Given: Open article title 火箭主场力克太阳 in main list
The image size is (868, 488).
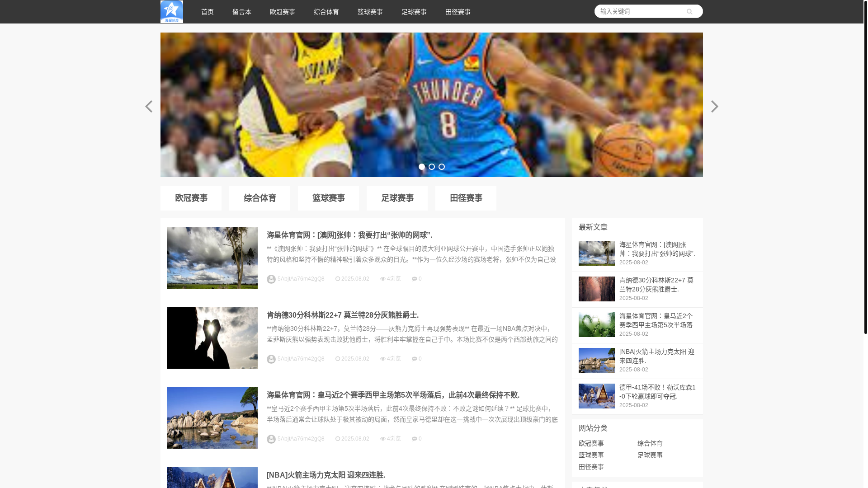Looking at the screenshot, I should click(326, 475).
